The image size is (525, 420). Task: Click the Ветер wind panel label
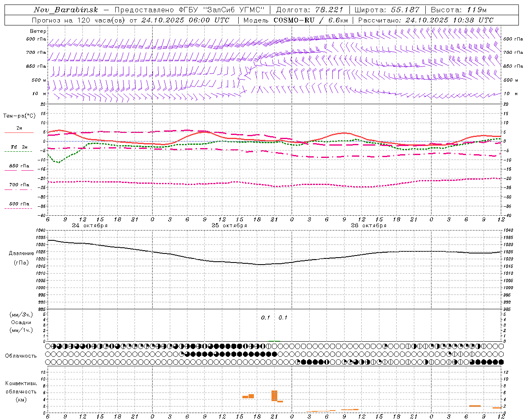[x=38, y=31]
